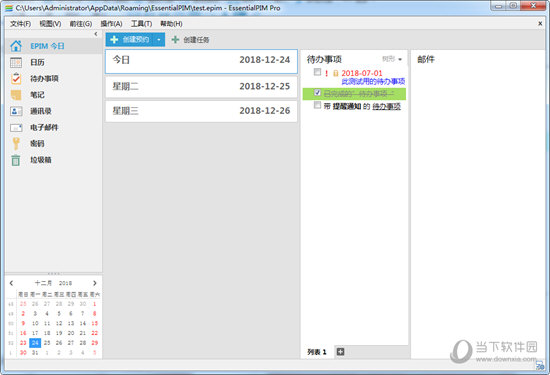Screen dimensions: 550x375
Task: Click the 创建任务 button label
Action: (x=196, y=40)
